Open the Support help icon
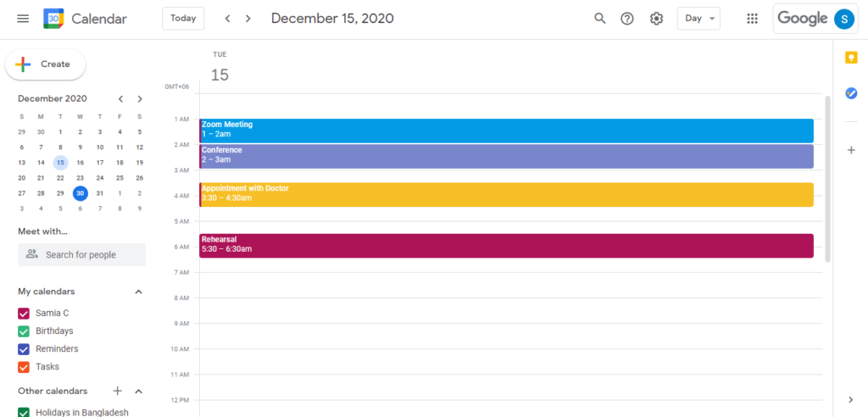 627,19
